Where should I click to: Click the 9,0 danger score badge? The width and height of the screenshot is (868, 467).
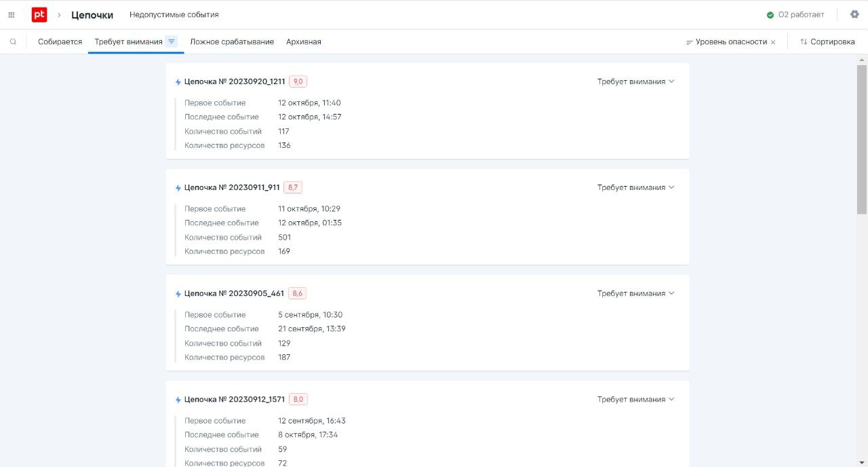[298, 81]
